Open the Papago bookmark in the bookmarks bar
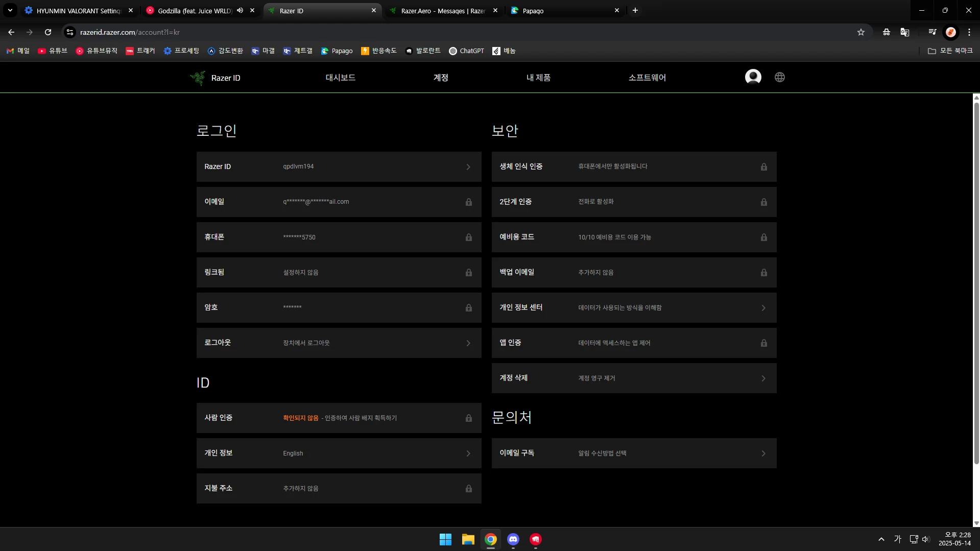Screen dimensions: 980x551 coord(337,51)
